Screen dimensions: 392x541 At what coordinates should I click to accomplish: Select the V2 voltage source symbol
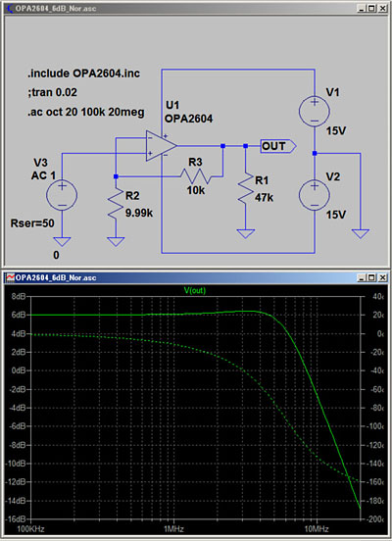(315, 195)
